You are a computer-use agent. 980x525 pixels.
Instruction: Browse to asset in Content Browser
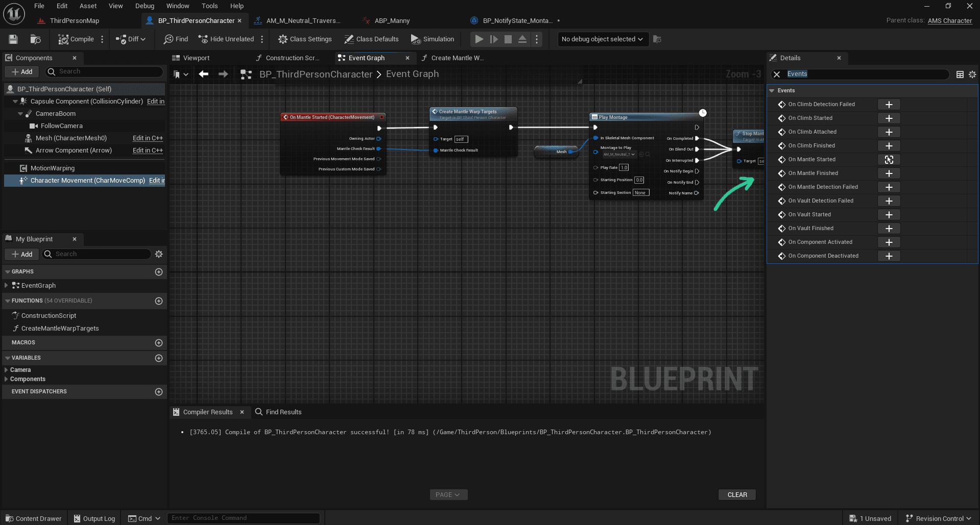[35, 39]
